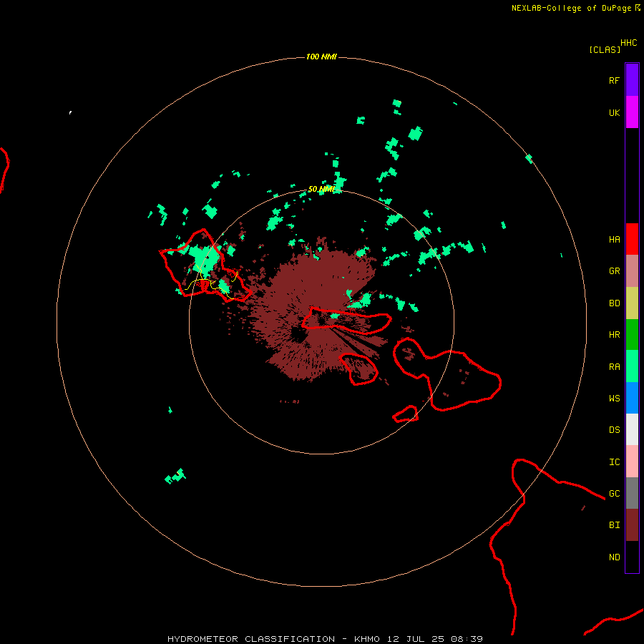Click the HHC product label

point(629,43)
